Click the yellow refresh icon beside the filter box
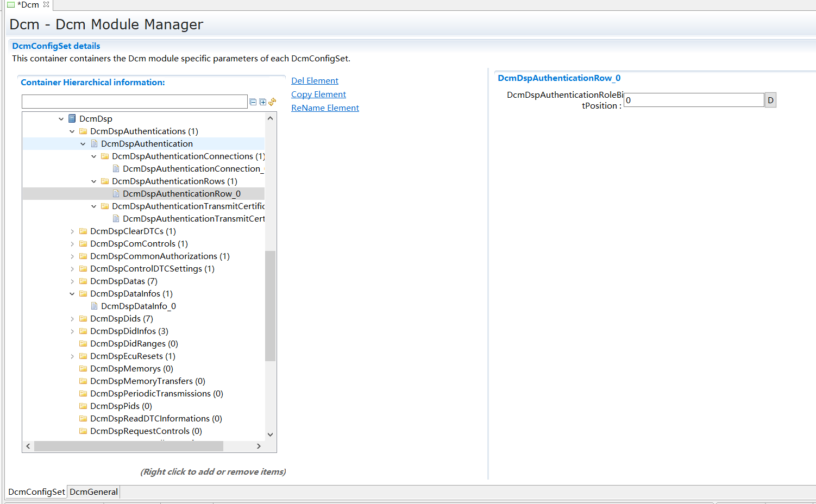The image size is (816, 504). tap(272, 102)
